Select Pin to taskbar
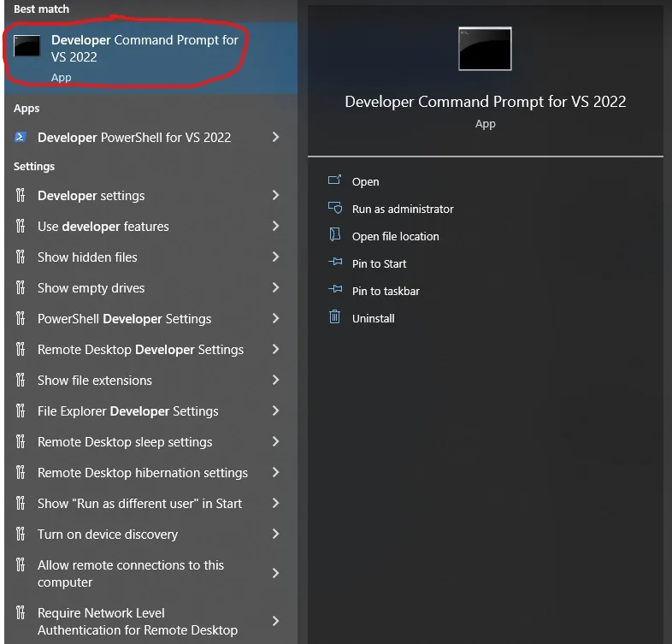672x644 pixels. pos(386,291)
